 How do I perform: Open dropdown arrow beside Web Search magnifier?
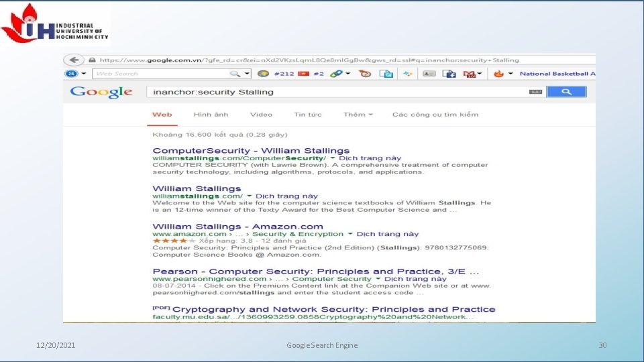click(247, 74)
